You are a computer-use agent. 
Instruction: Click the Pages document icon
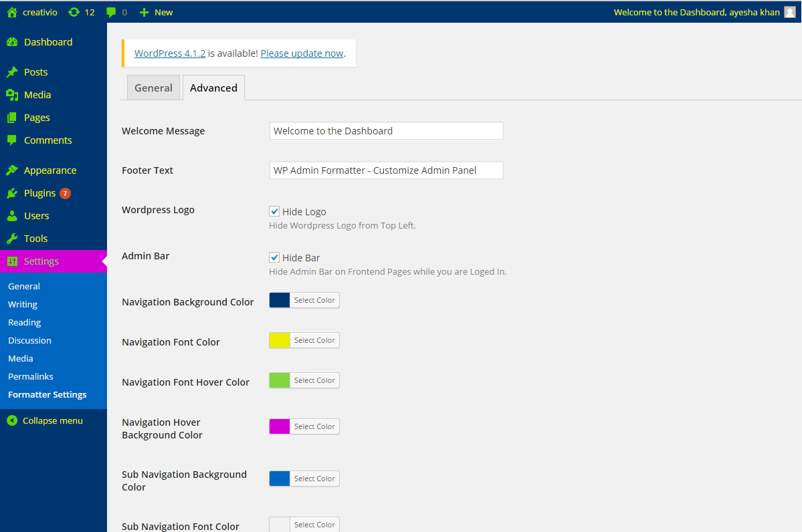point(12,118)
